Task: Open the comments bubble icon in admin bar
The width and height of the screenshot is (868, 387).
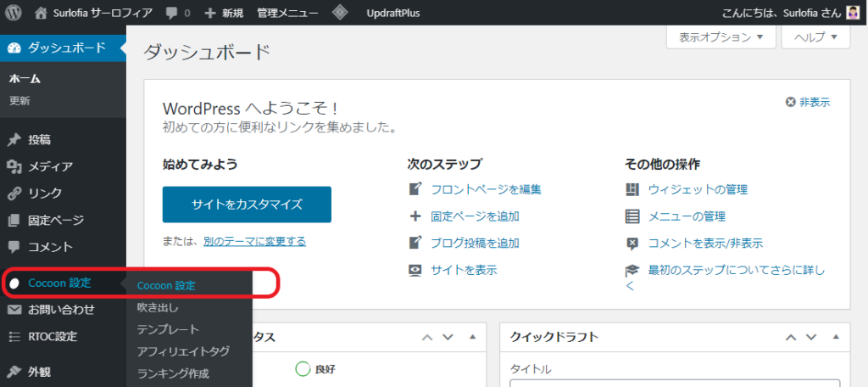Action: pyautogui.click(x=171, y=13)
